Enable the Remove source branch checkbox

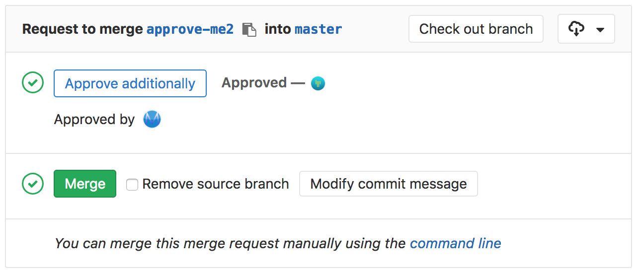132,184
